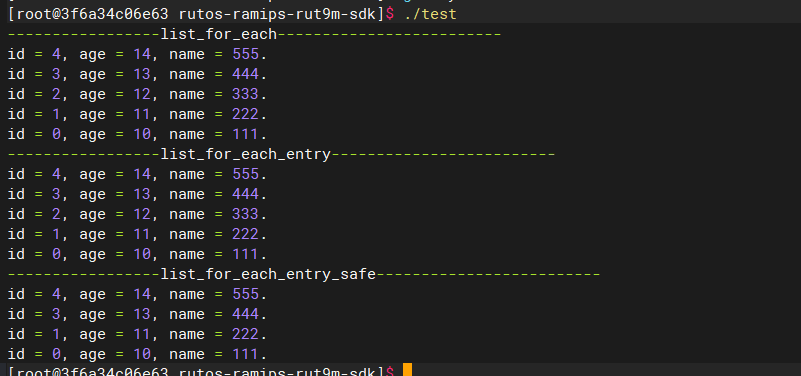Select the plain list_for_each header line
Image resolution: width=801 pixels, height=376 pixels.
pos(254,34)
